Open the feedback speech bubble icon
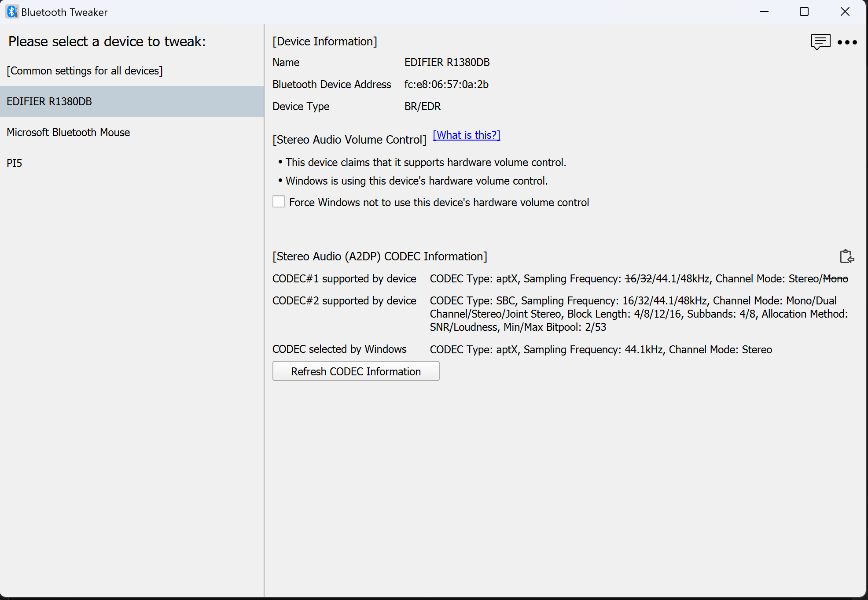Viewport: 868px width, 600px height. [820, 42]
